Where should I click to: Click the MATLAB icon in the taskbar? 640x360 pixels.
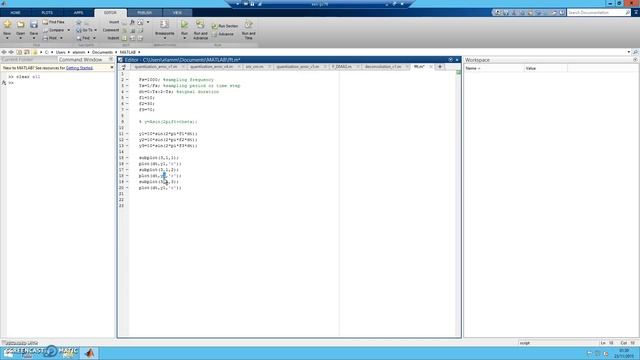(90, 353)
